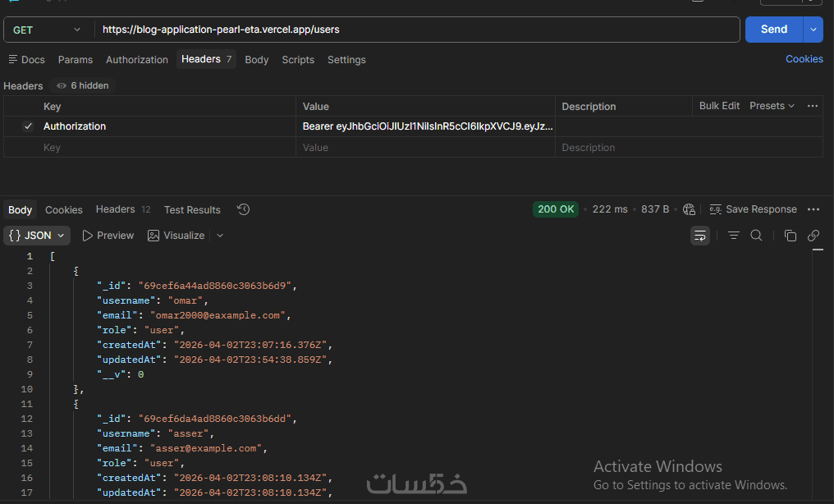Open the headers table more options menu
This screenshot has width=834, height=504.
point(812,106)
